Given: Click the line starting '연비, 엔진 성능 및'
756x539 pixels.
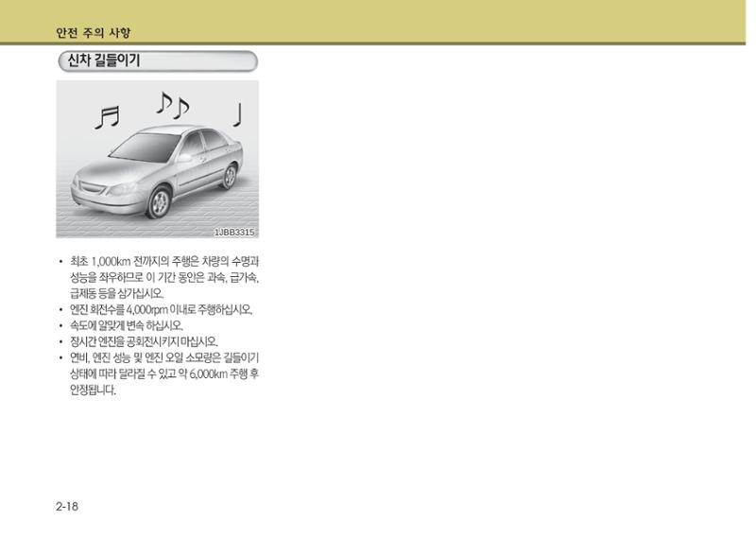Looking at the screenshot, I should point(164,358).
